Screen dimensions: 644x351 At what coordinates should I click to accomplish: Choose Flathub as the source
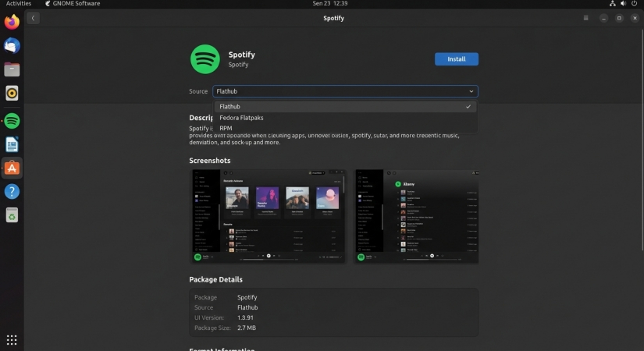345,106
